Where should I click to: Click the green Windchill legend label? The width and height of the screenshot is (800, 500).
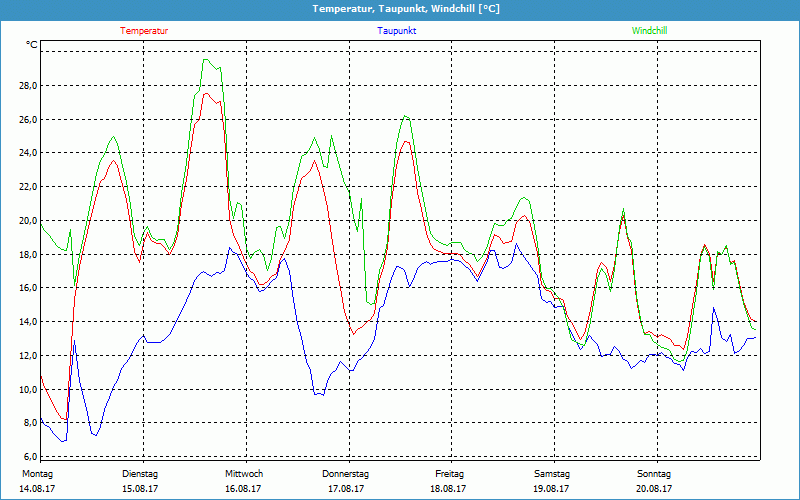pyautogui.click(x=649, y=31)
